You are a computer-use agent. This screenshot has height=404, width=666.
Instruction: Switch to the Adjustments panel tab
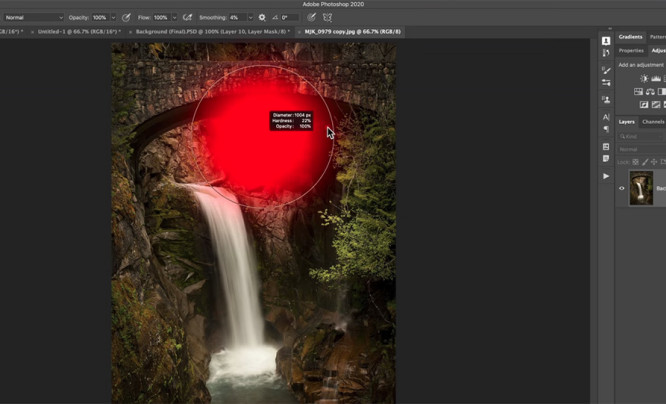[x=658, y=51]
